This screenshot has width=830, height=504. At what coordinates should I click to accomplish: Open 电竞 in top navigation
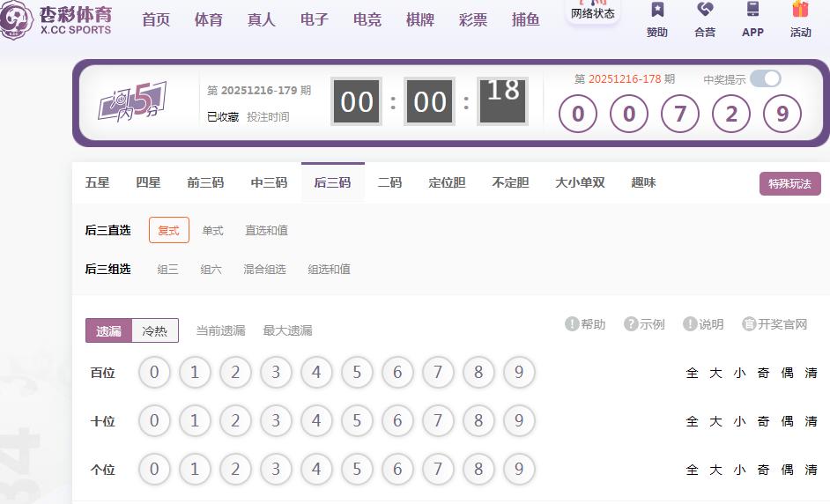click(x=367, y=19)
